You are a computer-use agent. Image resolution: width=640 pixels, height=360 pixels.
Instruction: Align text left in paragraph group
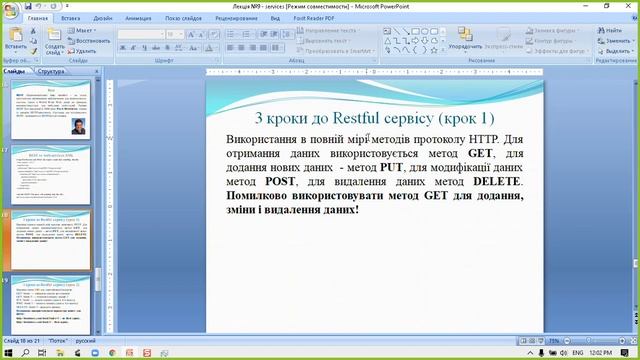230,48
